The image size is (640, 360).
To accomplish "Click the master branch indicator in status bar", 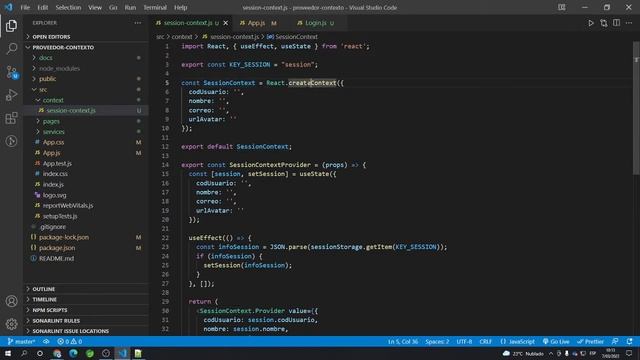I will [21, 341].
